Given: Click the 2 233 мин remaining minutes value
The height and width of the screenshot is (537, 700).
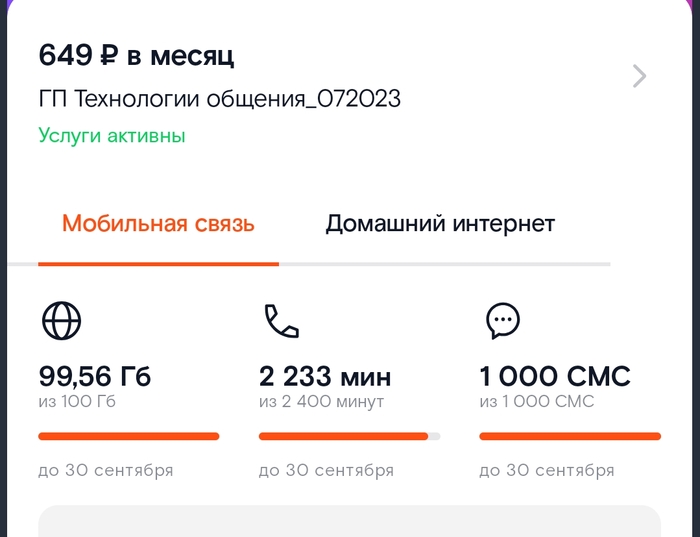Looking at the screenshot, I should click(x=325, y=377).
